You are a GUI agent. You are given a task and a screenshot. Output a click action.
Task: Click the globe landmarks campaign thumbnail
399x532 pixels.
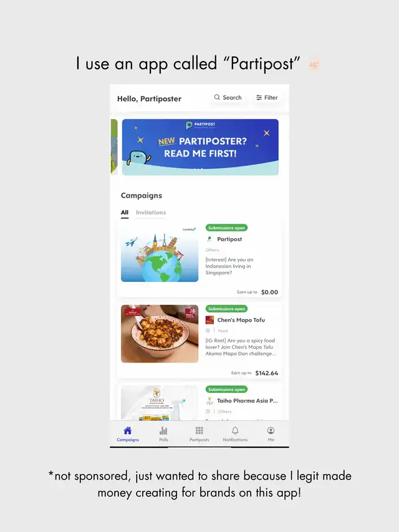[160, 253]
